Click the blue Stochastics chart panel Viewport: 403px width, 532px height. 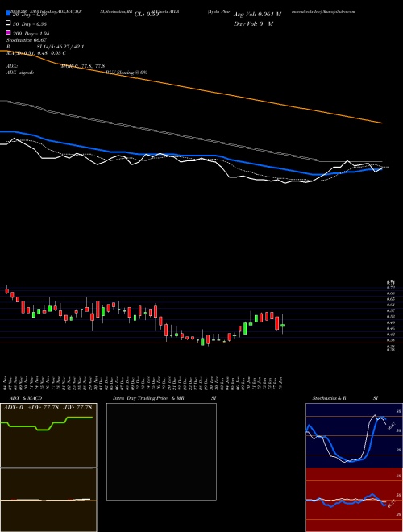click(x=354, y=435)
